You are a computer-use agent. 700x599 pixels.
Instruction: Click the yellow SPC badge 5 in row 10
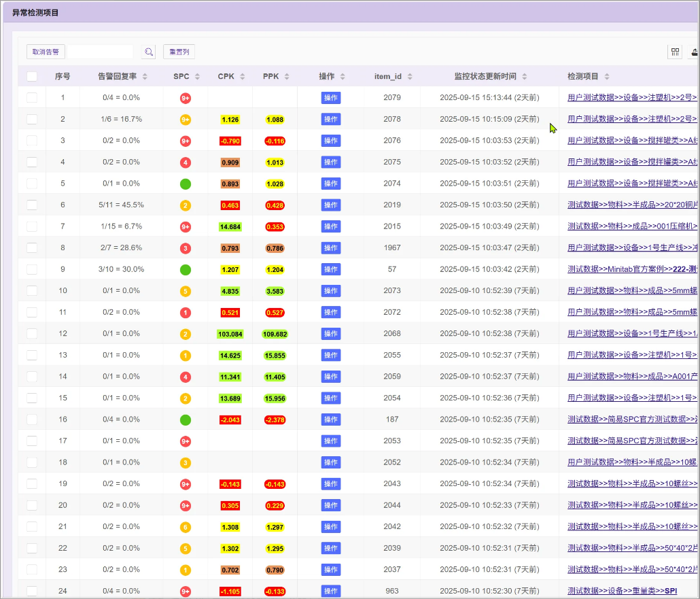click(186, 291)
